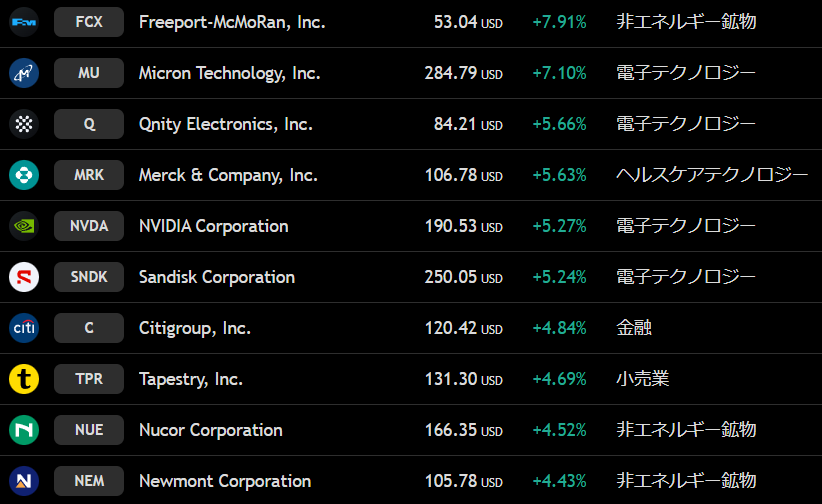
Task: Click the Sandisk logo icon
Action: [24, 277]
